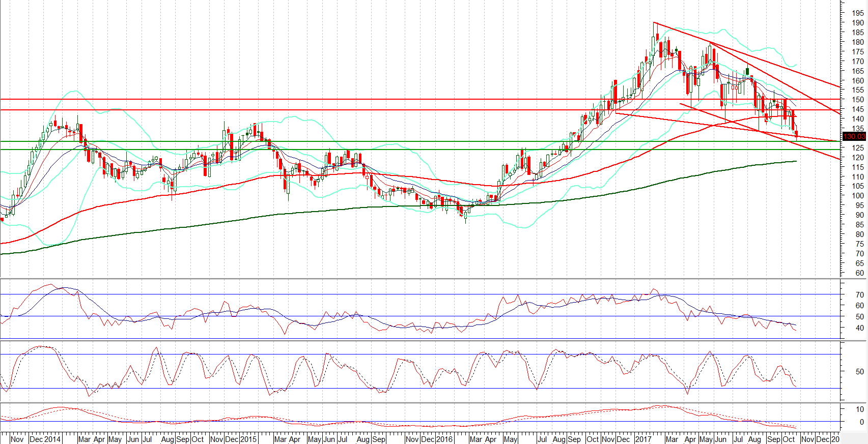Click the 100 price axis label
The height and width of the screenshot is (444, 868).
coord(858,196)
